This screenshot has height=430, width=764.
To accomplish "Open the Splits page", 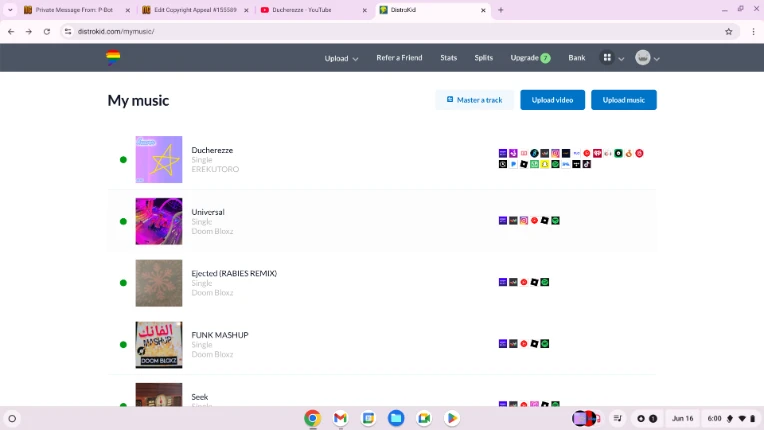I will point(484,57).
